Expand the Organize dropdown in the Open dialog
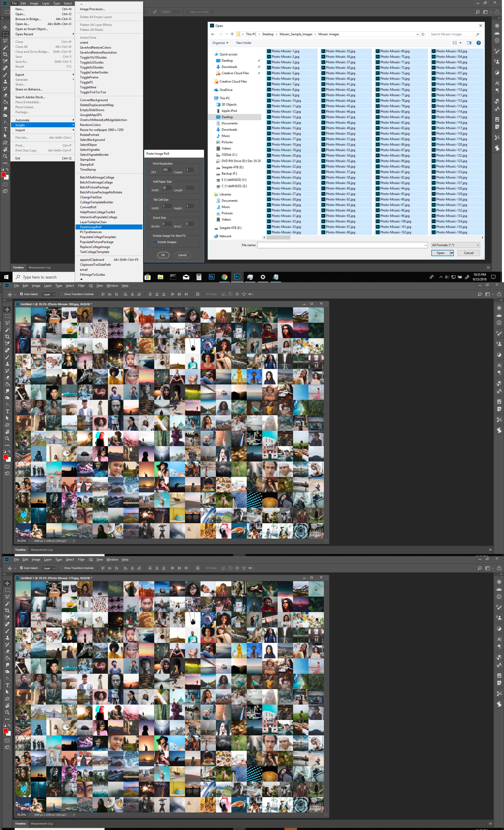Screen dimensions: 504x830 point(220,43)
